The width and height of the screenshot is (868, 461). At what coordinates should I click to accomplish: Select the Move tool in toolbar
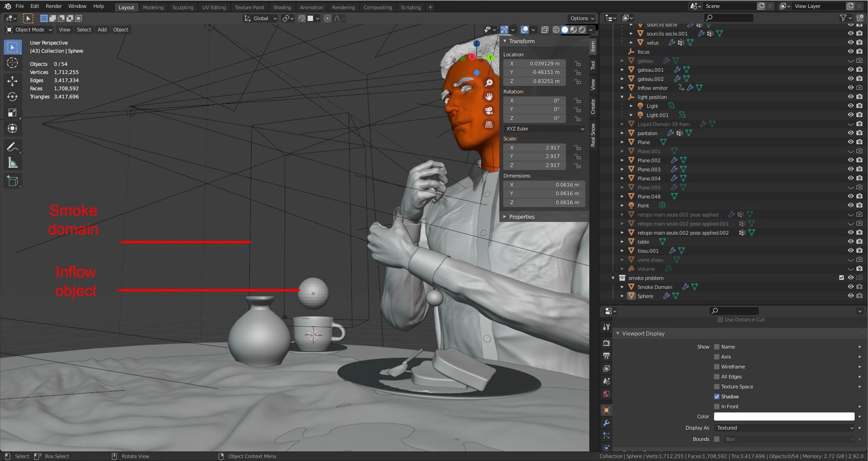coord(12,81)
